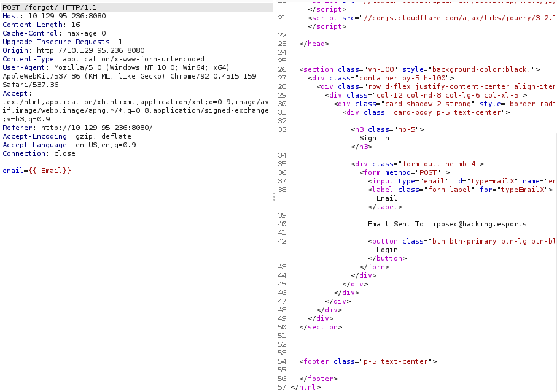Click the pane divider grip dots

pyautogui.click(x=273, y=195)
